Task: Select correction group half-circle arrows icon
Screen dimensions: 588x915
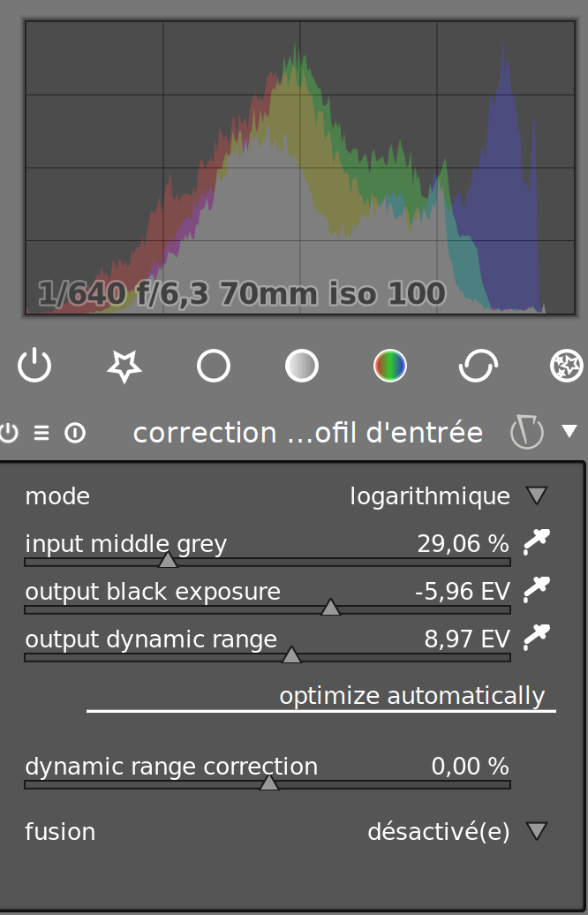Action: tap(479, 366)
